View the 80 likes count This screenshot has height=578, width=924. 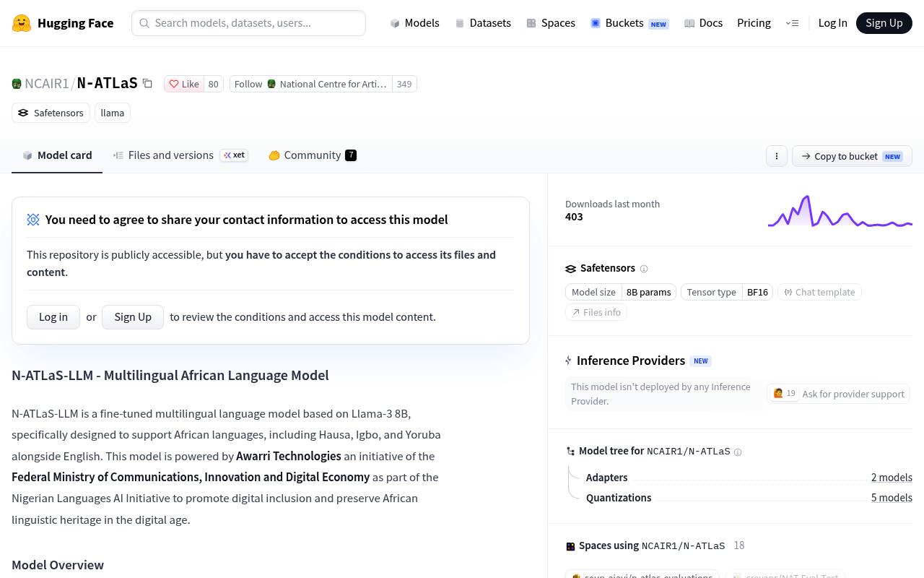(213, 84)
